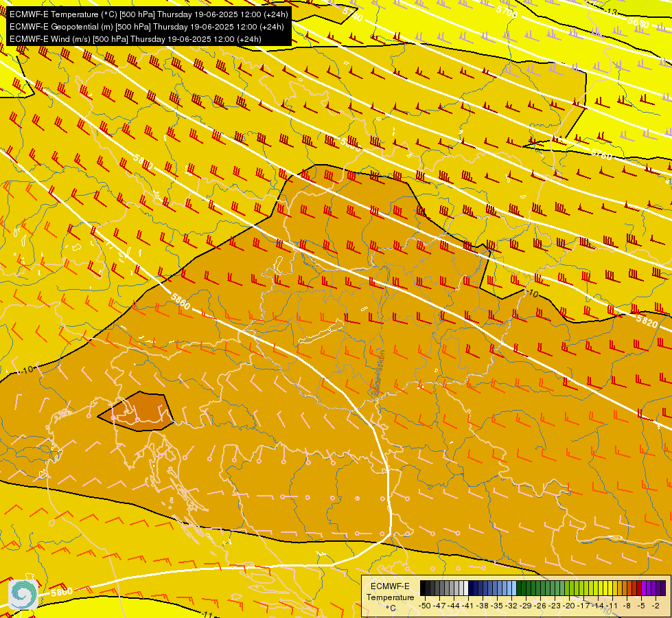Click the '5860' label beside the swirl logo

click(62, 593)
